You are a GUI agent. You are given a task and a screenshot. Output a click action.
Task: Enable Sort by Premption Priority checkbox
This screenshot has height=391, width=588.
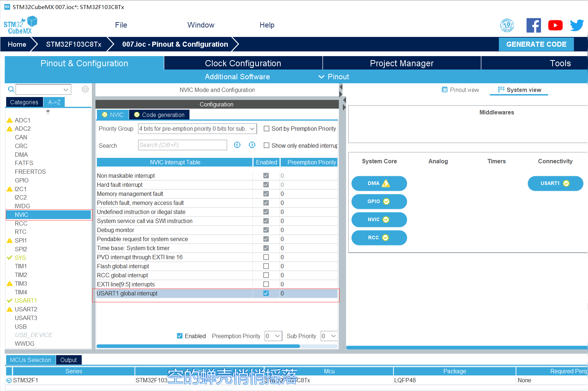pos(267,129)
